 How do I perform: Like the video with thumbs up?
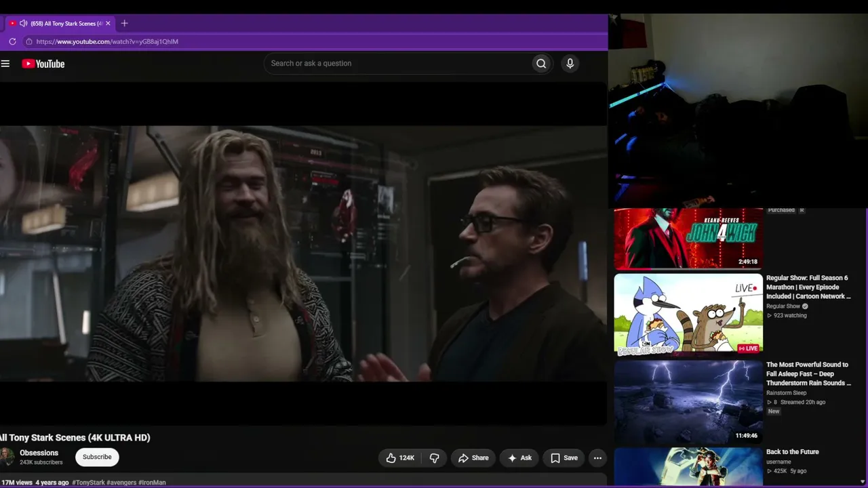pos(400,457)
